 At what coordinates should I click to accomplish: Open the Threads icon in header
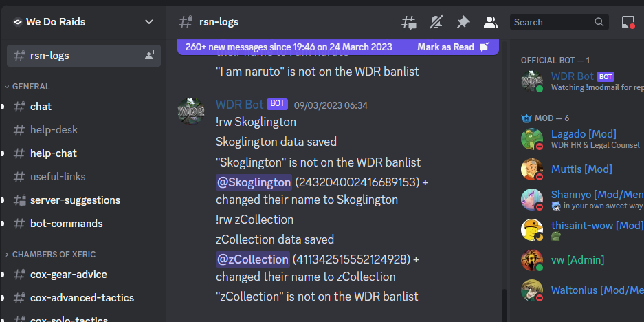(x=408, y=22)
